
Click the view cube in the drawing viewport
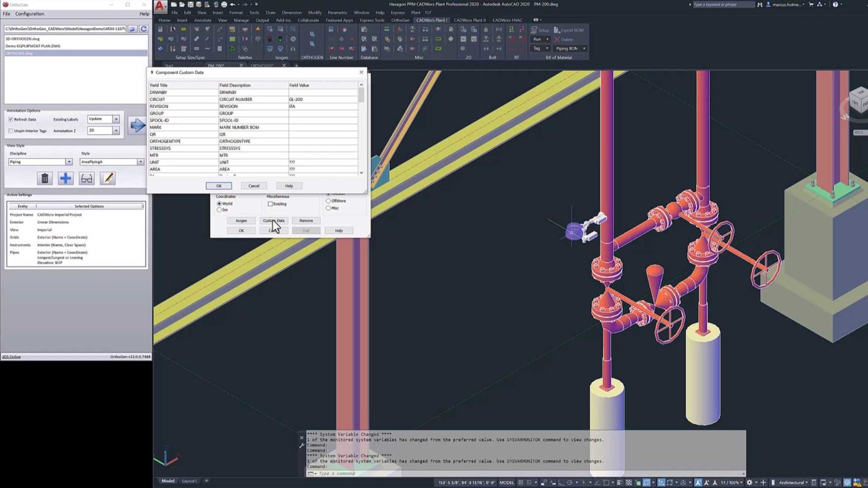858,101
